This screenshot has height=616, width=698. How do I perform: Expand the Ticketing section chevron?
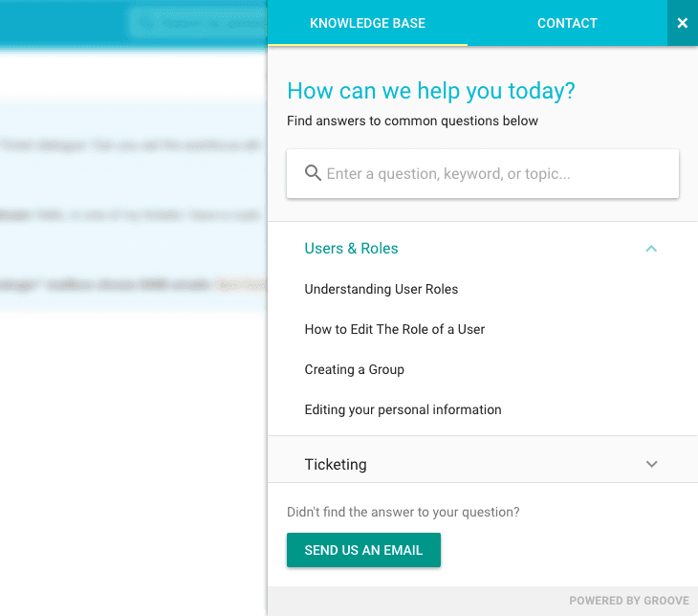point(651,464)
